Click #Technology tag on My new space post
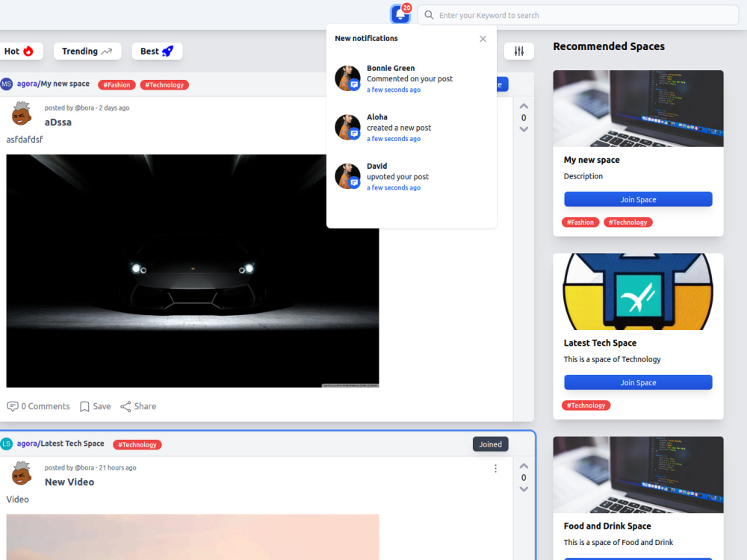 [x=164, y=85]
